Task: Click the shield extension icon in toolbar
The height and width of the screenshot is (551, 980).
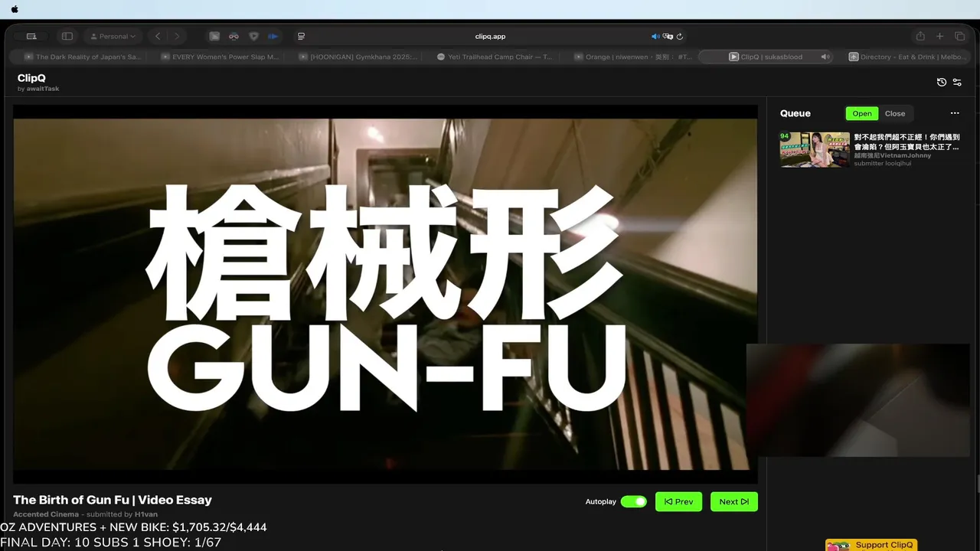Action: coord(253,36)
